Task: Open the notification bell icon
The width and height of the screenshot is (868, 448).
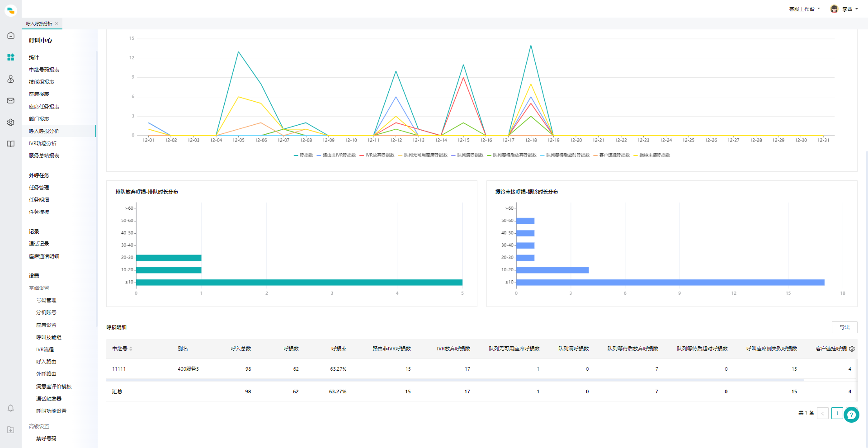Action: 11,408
